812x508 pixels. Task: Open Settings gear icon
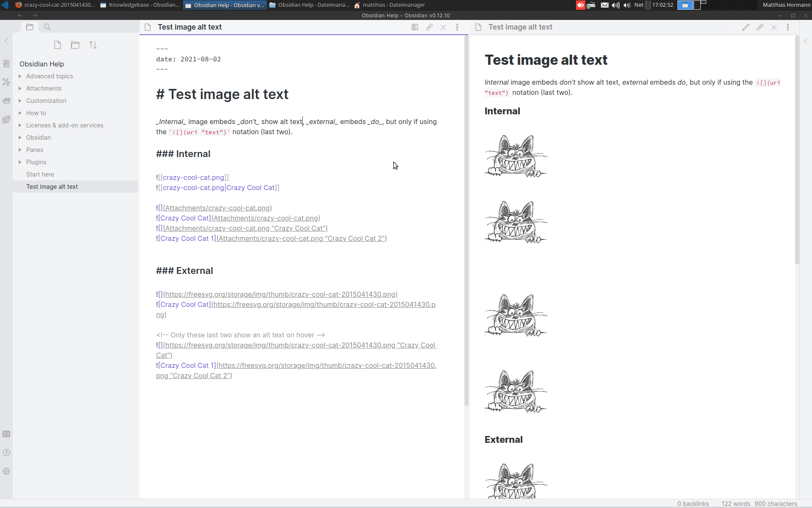[6, 471]
